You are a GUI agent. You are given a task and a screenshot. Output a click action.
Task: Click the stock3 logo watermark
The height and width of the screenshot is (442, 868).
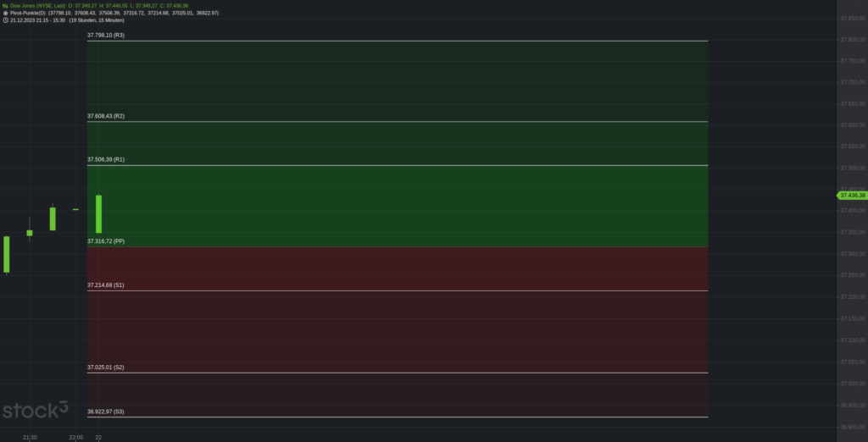35,412
